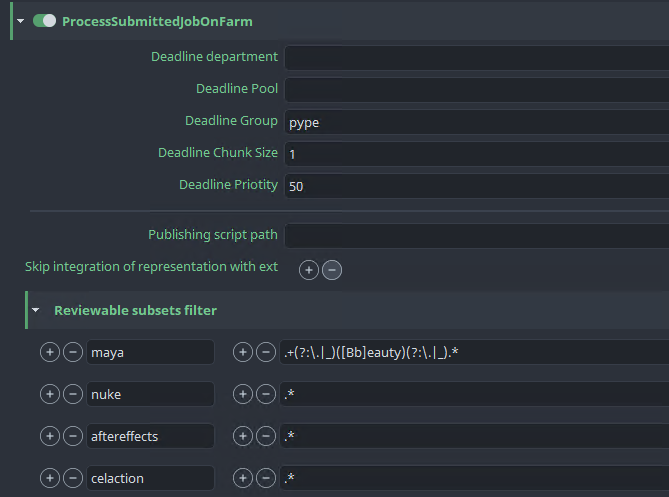Edit the Deadline Group field with pype
This screenshot has height=497, width=669.
click(x=476, y=122)
